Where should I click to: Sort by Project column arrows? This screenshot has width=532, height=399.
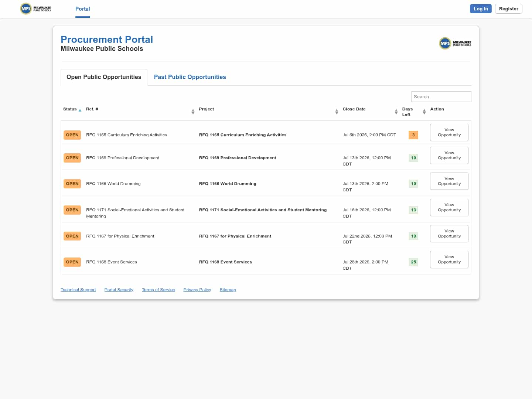click(337, 112)
